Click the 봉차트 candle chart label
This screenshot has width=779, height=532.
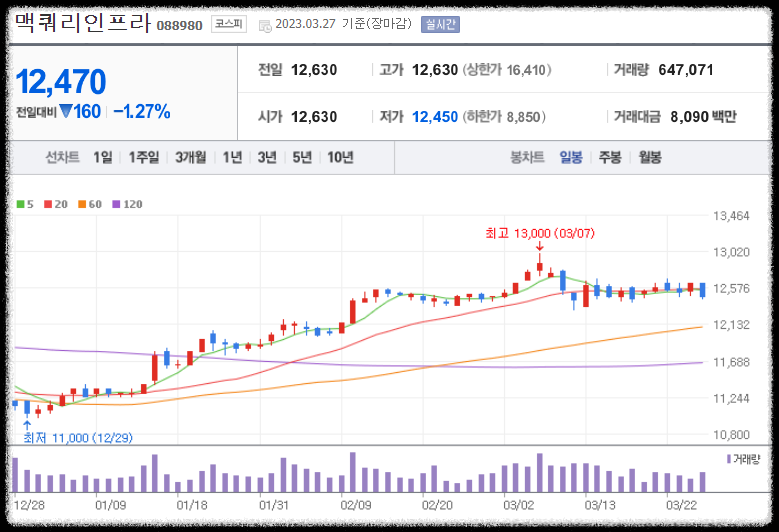point(528,157)
